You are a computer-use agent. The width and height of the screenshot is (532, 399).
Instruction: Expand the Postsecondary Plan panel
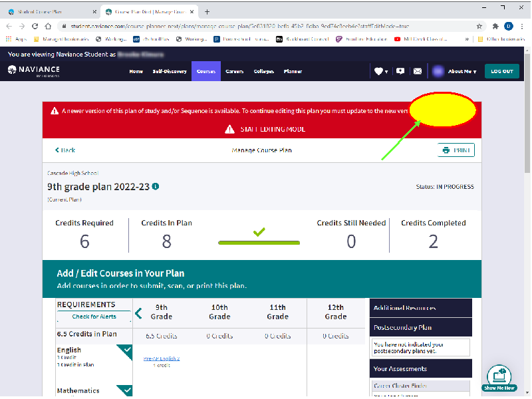tap(421, 327)
